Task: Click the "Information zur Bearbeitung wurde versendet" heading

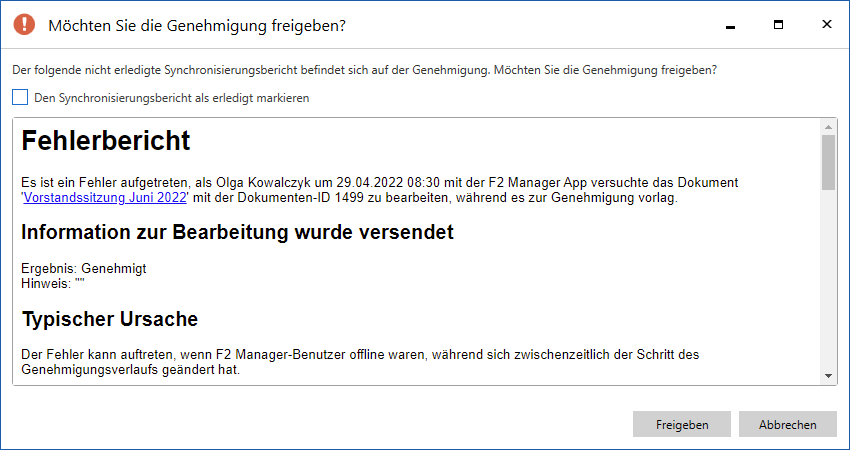Action: (x=237, y=233)
